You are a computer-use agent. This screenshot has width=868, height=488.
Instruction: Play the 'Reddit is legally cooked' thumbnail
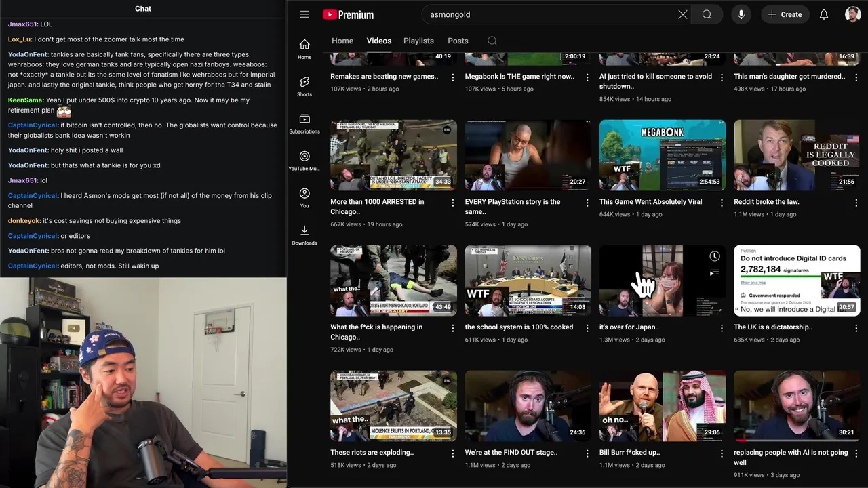[x=797, y=155]
